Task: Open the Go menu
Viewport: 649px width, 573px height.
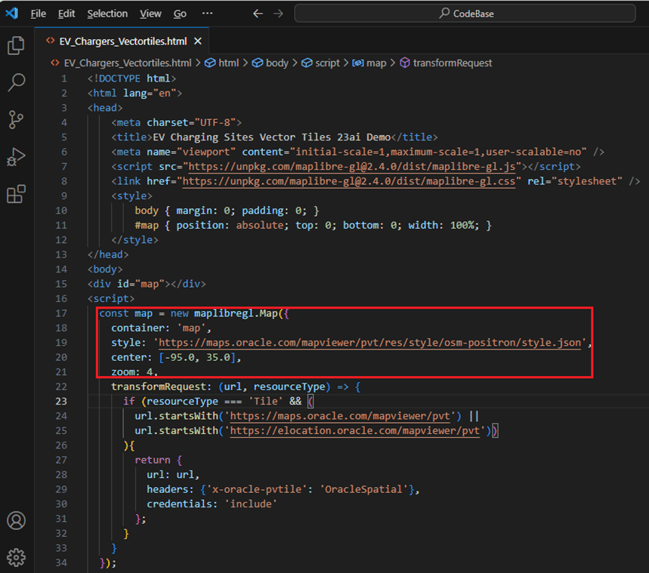Action: 180,14
